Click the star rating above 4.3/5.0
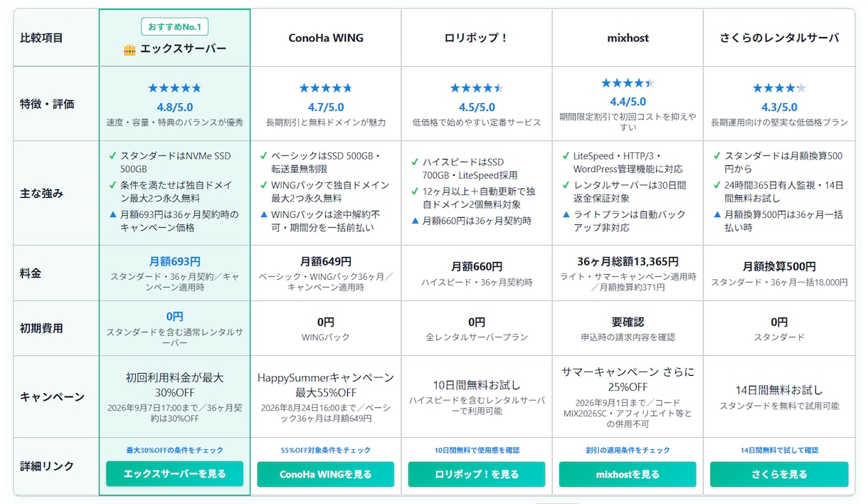The width and height of the screenshot is (868, 504). [779, 88]
